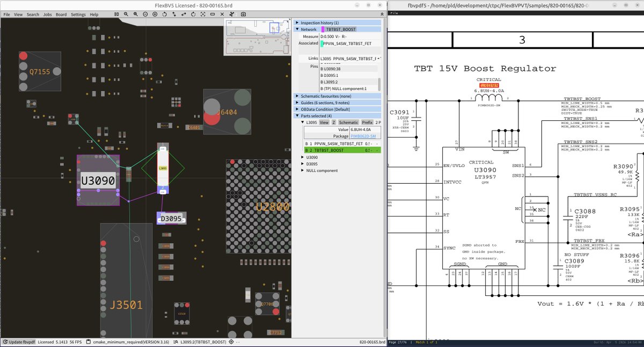Click the X clear icon in toolbar
Image resolution: width=644 pixels, height=347 pixels.
[x=222, y=15]
